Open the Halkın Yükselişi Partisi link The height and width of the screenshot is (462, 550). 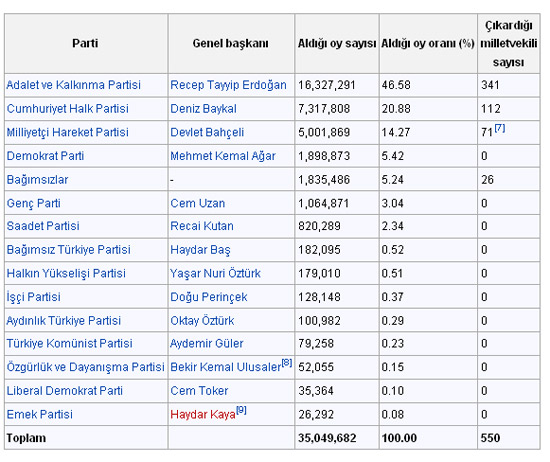tap(66, 274)
